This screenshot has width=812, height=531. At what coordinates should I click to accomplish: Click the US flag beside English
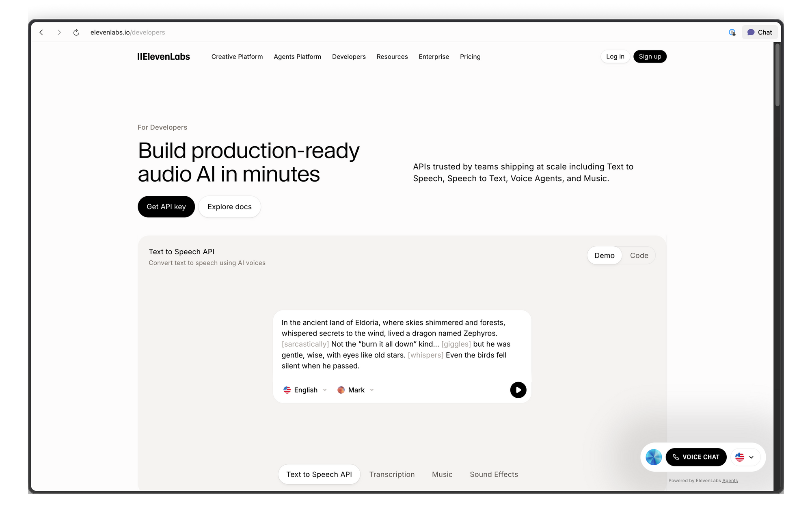click(287, 390)
